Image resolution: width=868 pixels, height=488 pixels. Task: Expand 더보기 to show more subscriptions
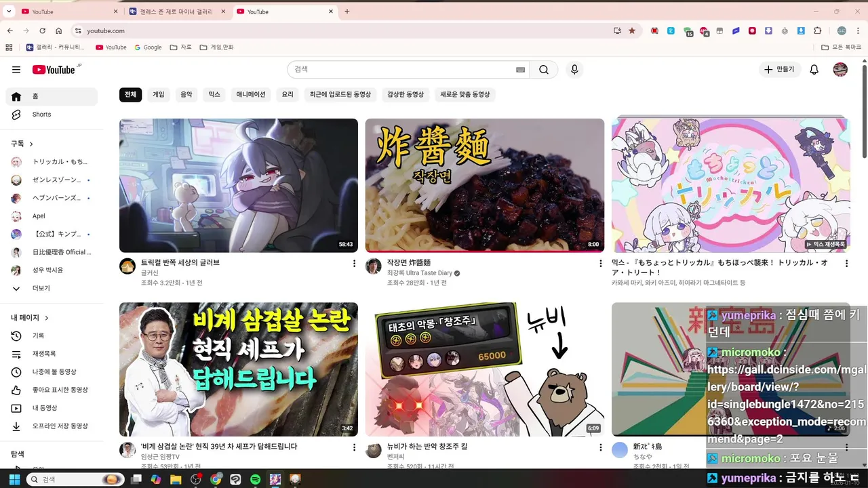pos(52,288)
